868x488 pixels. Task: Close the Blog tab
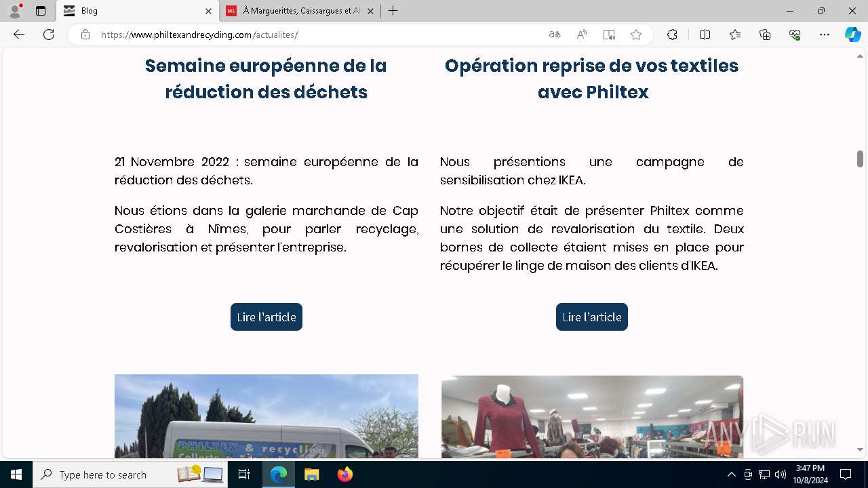208,11
